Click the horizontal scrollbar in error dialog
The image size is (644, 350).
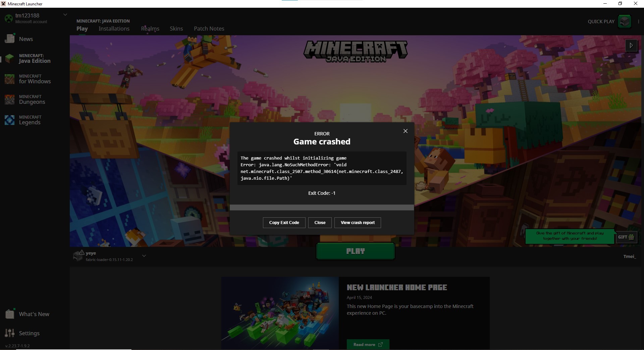click(322, 208)
